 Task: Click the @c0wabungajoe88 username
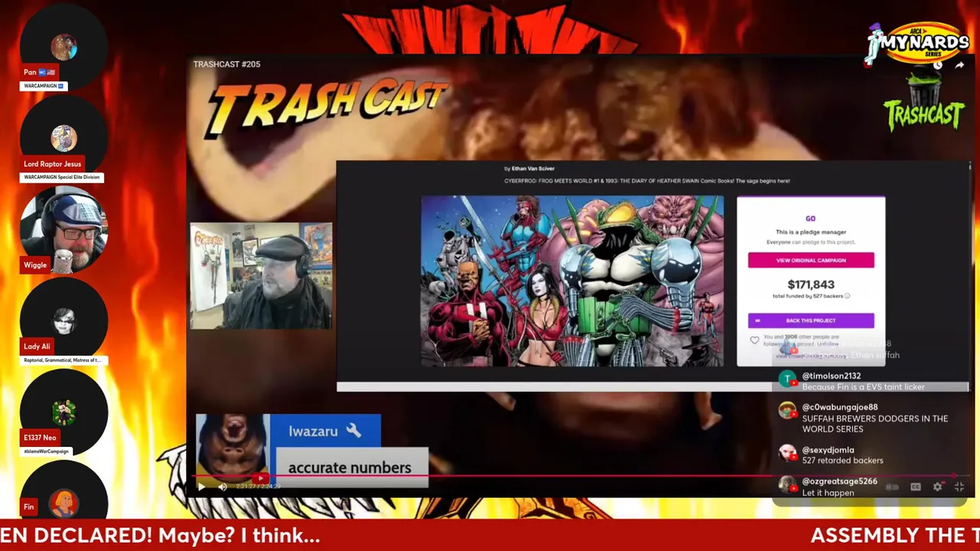click(x=840, y=407)
